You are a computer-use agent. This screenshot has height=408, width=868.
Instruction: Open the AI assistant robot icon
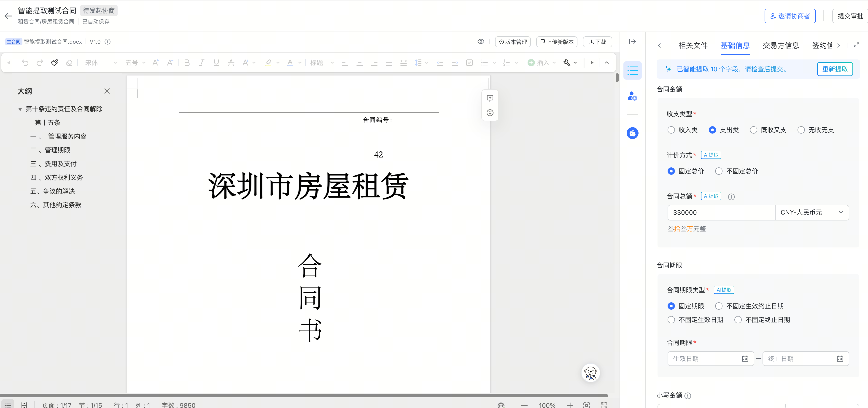point(632,133)
